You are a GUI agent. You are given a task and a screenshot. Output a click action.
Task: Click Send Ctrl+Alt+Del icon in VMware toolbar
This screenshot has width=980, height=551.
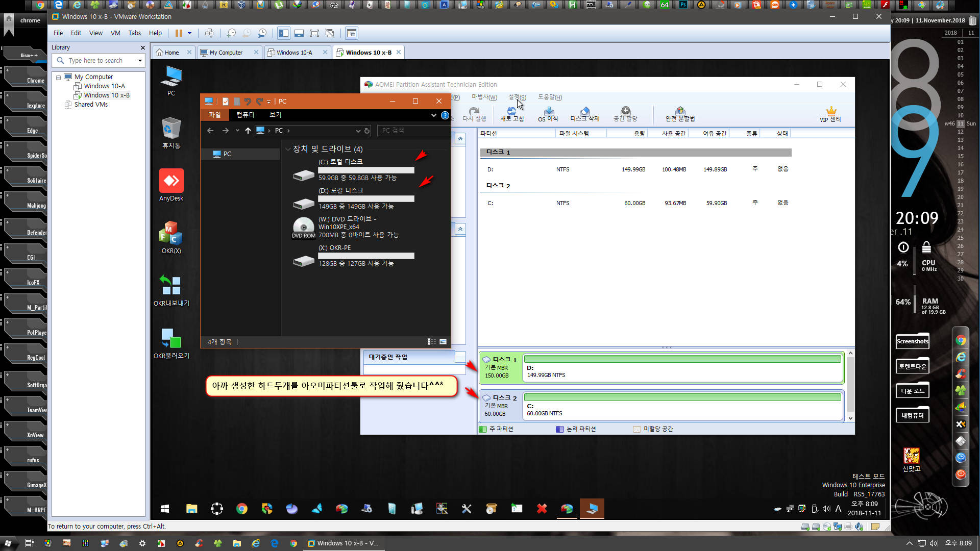coord(209,33)
